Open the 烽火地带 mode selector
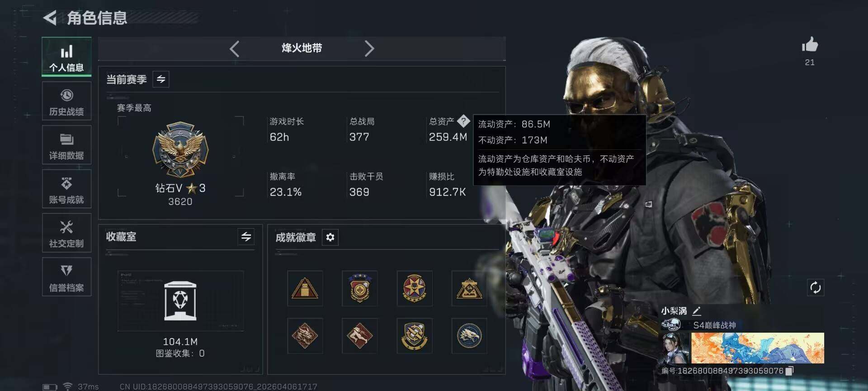The image size is (868, 391). pyautogui.click(x=302, y=48)
